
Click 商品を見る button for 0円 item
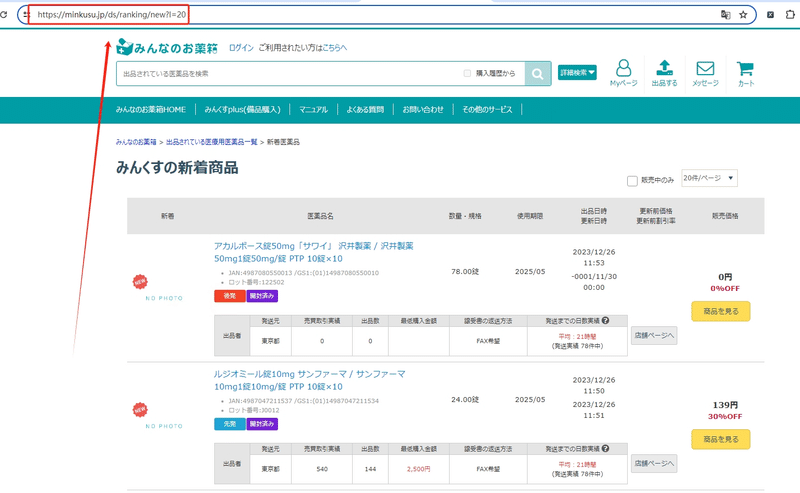click(x=721, y=311)
